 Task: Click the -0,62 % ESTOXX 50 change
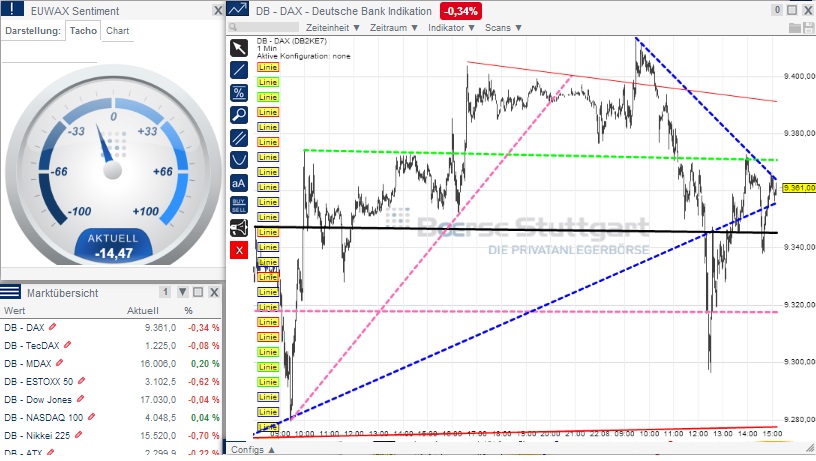click(203, 381)
